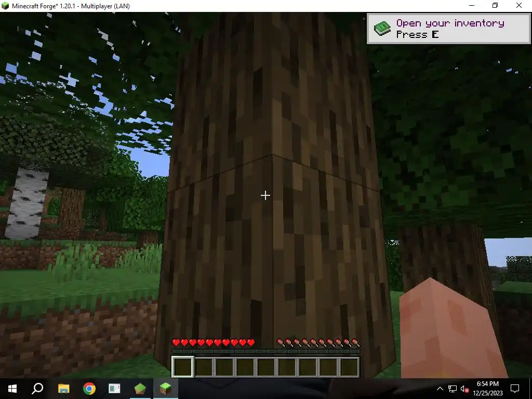Show hidden system tray icons
The image size is (532, 399).
tap(440, 389)
